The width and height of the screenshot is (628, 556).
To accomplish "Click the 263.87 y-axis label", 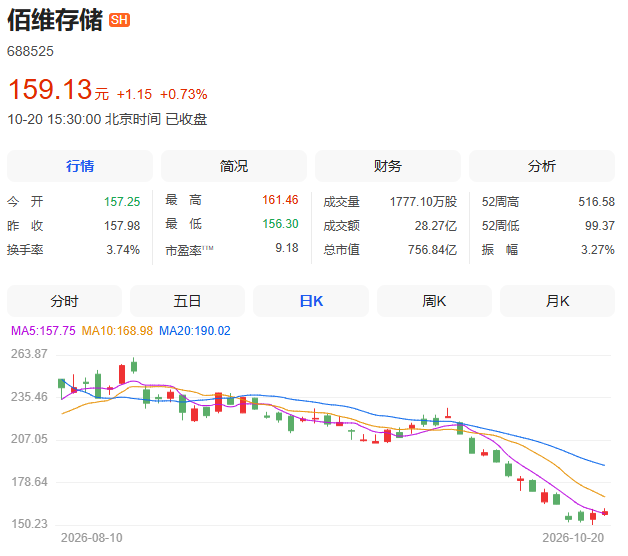I will 29,354.
